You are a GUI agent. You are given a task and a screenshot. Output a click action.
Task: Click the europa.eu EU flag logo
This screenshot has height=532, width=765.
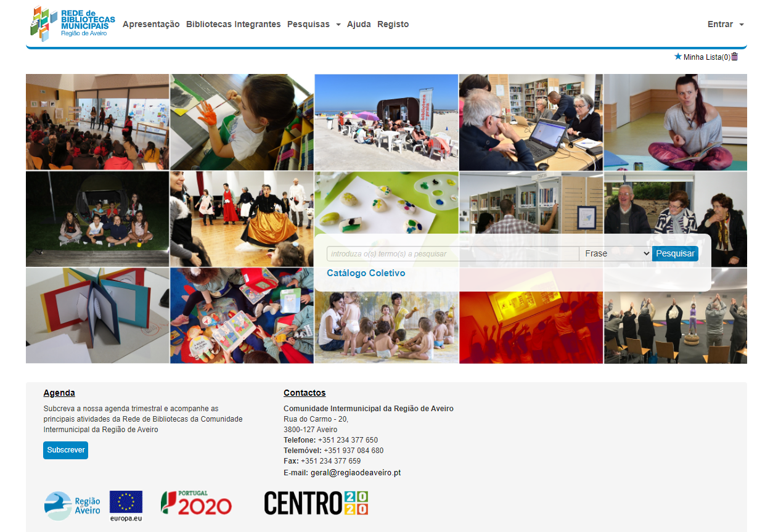125,504
